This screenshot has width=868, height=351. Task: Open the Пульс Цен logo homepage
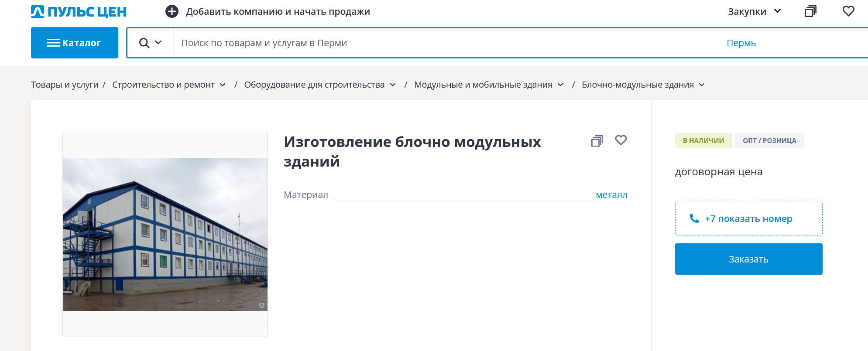pos(79,12)
